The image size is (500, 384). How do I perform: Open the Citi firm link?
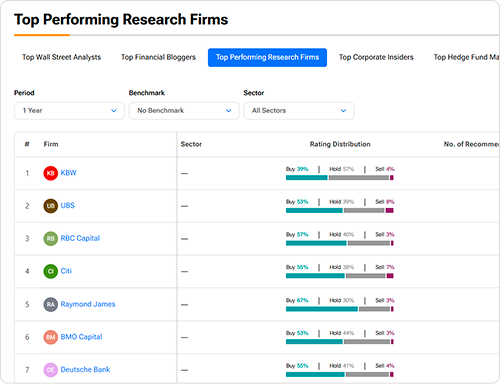coord(66,271)
